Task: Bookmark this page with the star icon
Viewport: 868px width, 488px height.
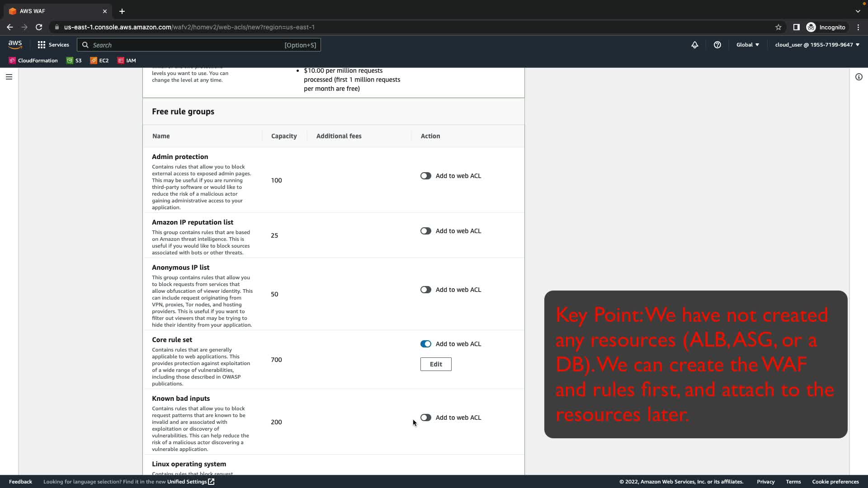Action: (x=778, y=27)
